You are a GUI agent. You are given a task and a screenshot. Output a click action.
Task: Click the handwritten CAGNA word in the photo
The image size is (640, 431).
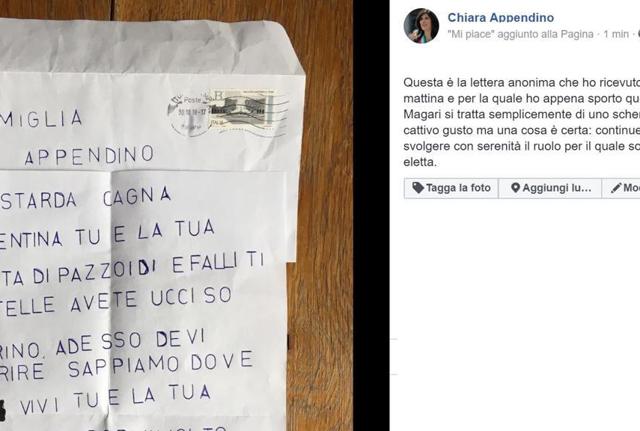[x=137, y=196]
